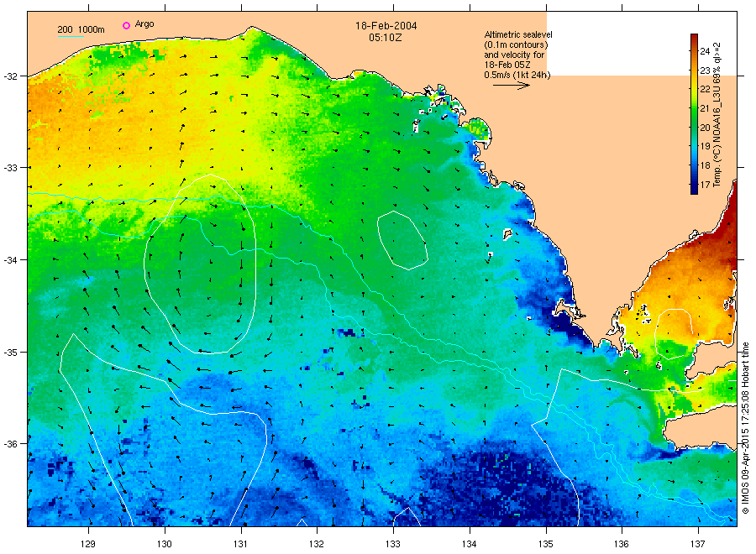Image resolution: width=756 pixels, height=554 pixels.
Task: Click latitude label -33
Action: (11, 168)
